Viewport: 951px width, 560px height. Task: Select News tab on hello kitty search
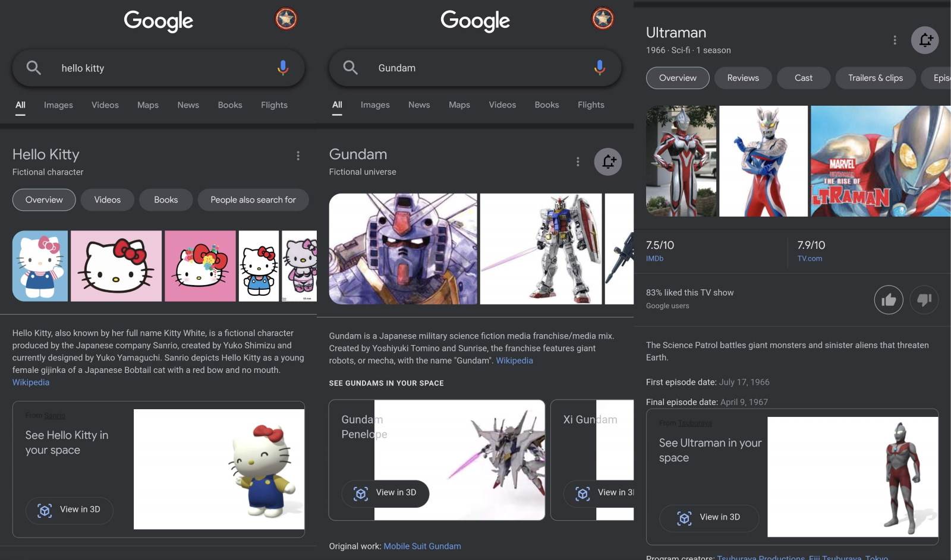tap(188, 105)
